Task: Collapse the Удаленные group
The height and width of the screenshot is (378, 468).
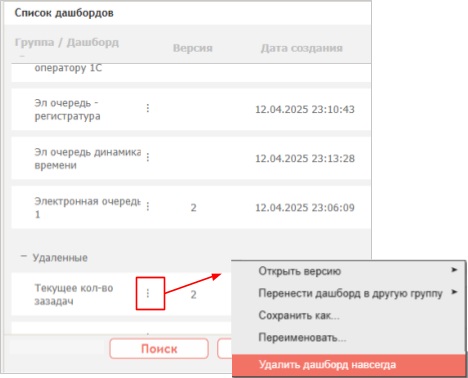Action: (x=23, y=256)
